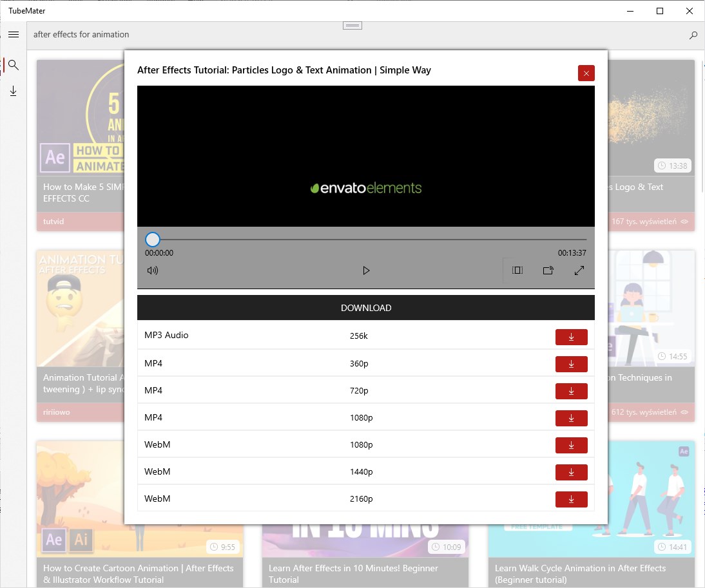705x588 pixels.
Task: Click the drag handle above the search bar
Action: (352, 26)
